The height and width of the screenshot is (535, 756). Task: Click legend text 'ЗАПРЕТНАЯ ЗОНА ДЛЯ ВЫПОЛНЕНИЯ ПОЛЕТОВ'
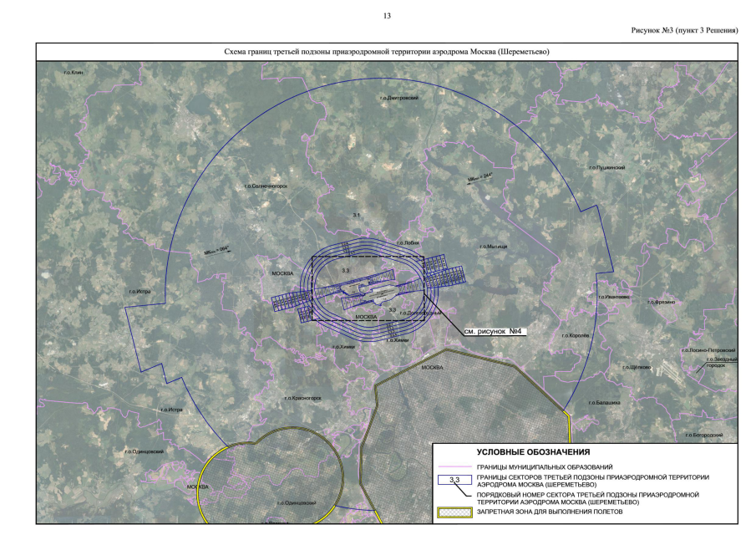coord(549,512)
